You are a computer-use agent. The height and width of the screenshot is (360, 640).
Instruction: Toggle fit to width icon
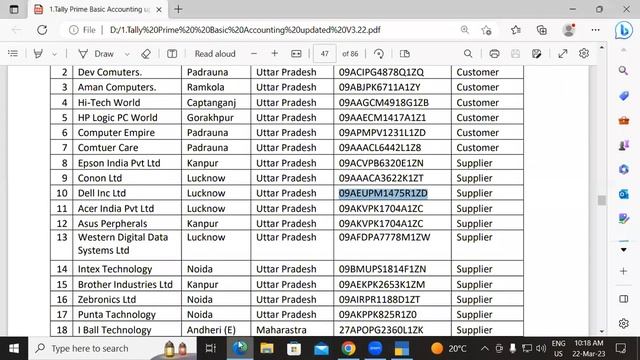click(296, 53)
